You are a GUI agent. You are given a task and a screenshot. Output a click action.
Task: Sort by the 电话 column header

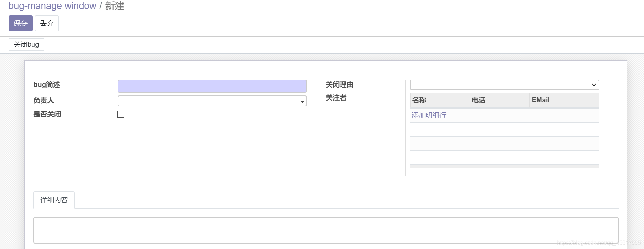500,100
